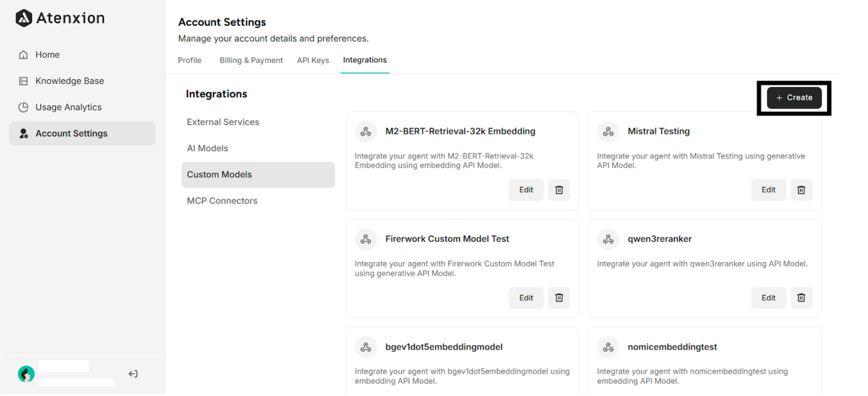This screenshot has width=868, height=396.
Task: Go to Knowledge Base page
Action: pos(69,81)
